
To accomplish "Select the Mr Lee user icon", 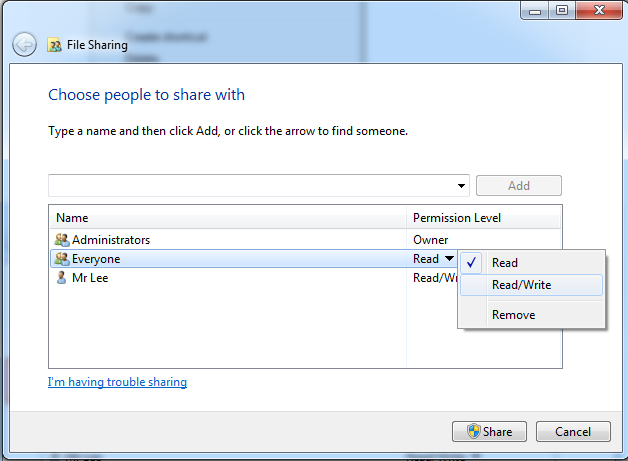I will (x=62, y=278).
